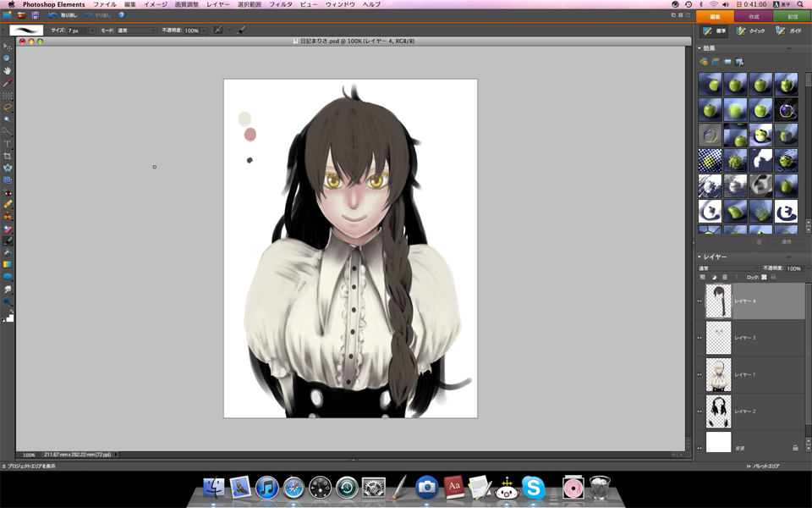Click the zoom percentage field in status bar
812x508 pixels.
[29, 455]
